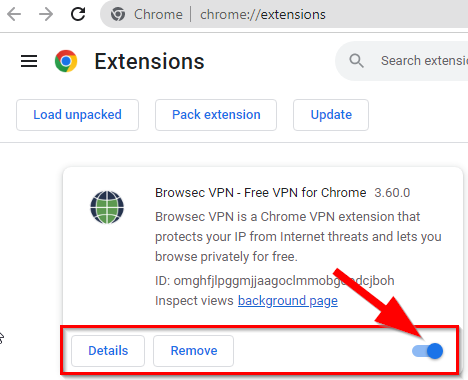This screenshot has height=380, width=468.
Task: Go back using the browser back arrow
Action: point(14,14)
